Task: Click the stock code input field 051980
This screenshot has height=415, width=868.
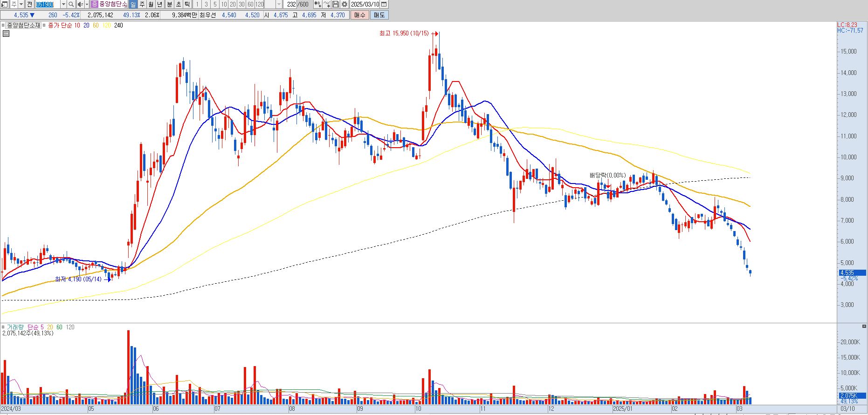Action: click(47, 4)
